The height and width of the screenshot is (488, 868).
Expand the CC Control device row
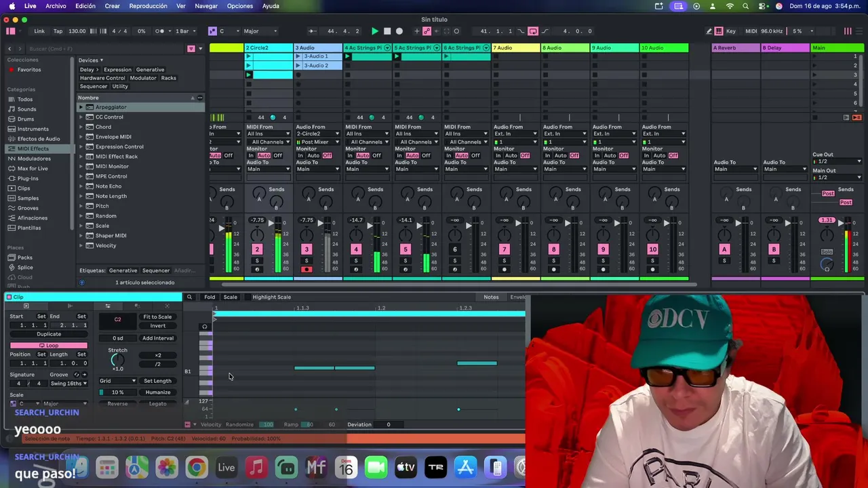tap(81, 117)
